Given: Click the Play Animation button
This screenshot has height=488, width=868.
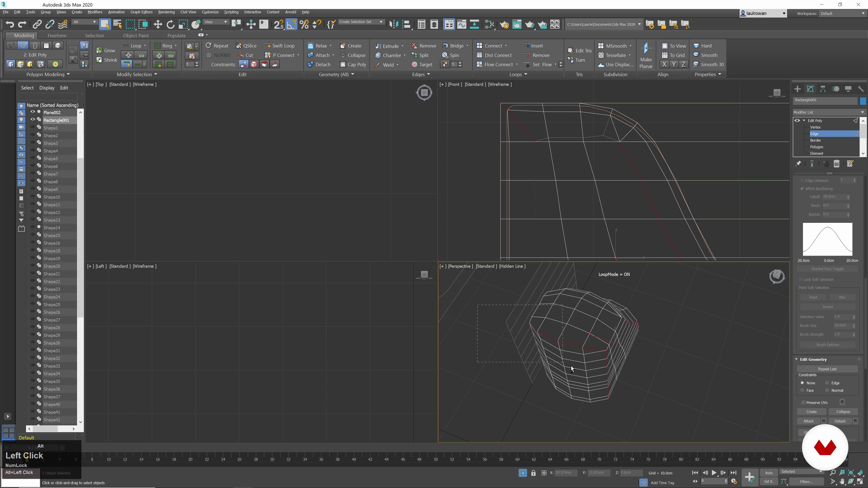Looking at the screenshot, I should (x=714, y=472).
